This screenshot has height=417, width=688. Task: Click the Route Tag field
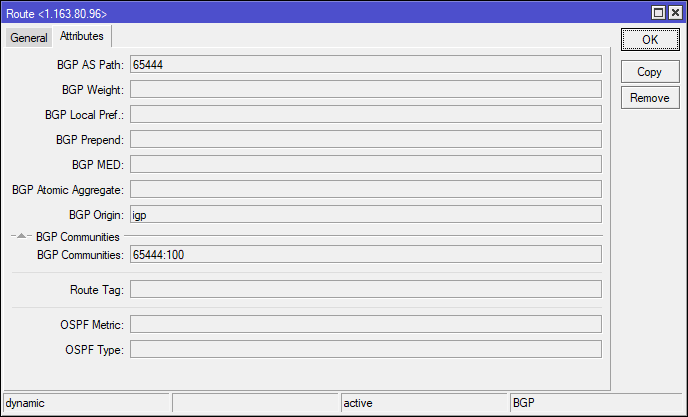point(366,290)
